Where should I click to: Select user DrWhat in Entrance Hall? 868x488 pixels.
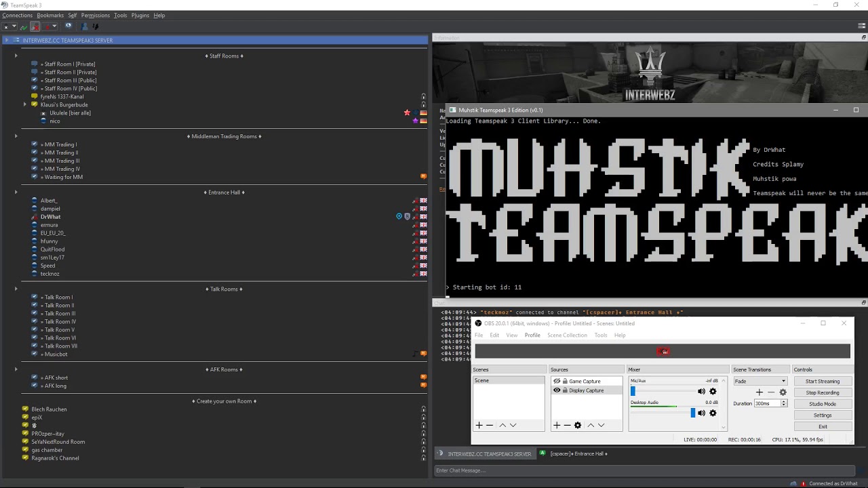coord(50,216)
